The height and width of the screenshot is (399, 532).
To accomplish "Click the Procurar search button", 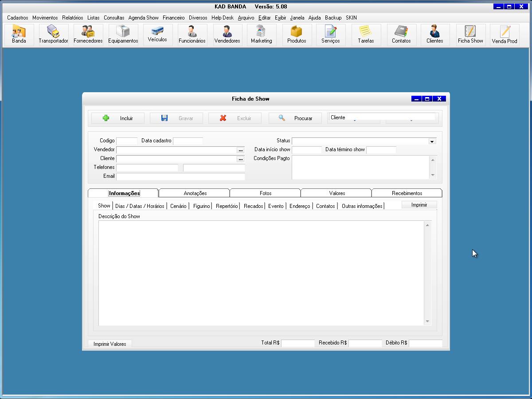I will (295, 118).
